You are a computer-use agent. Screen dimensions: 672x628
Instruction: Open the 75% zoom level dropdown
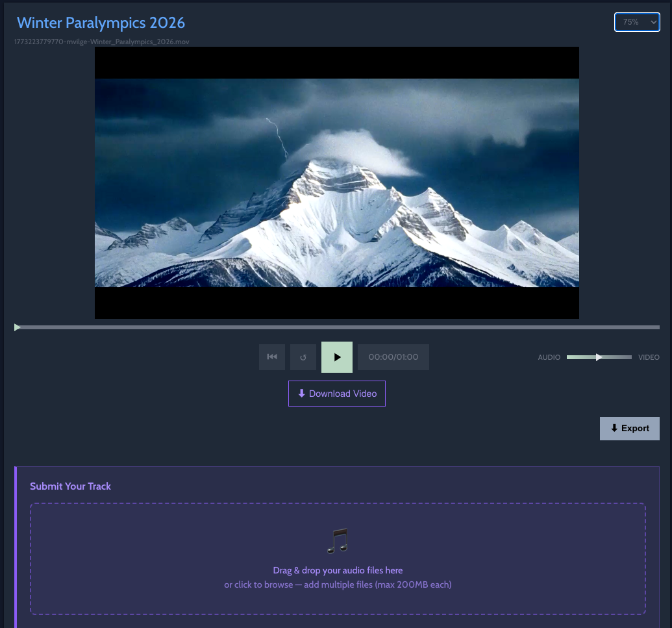637,21
